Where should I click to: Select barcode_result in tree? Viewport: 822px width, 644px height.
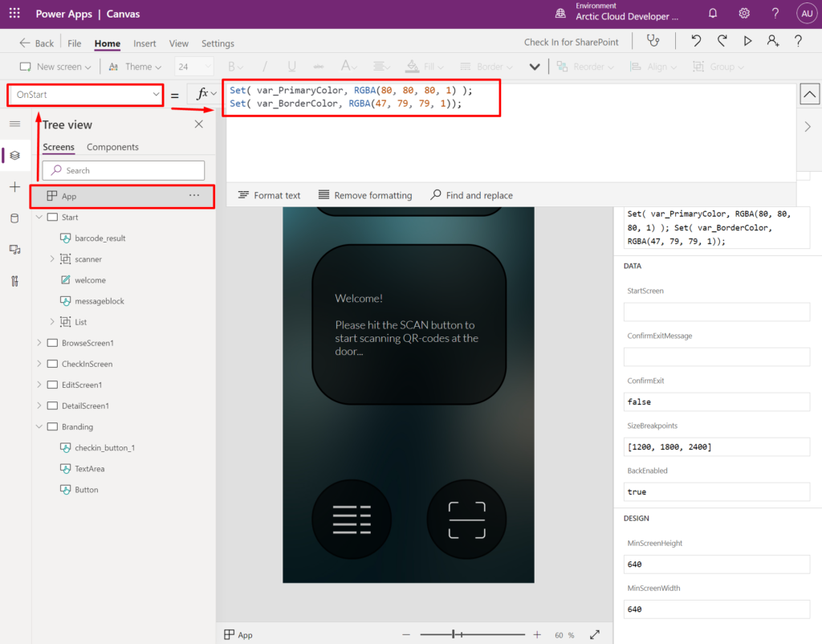tap(100, 238)
